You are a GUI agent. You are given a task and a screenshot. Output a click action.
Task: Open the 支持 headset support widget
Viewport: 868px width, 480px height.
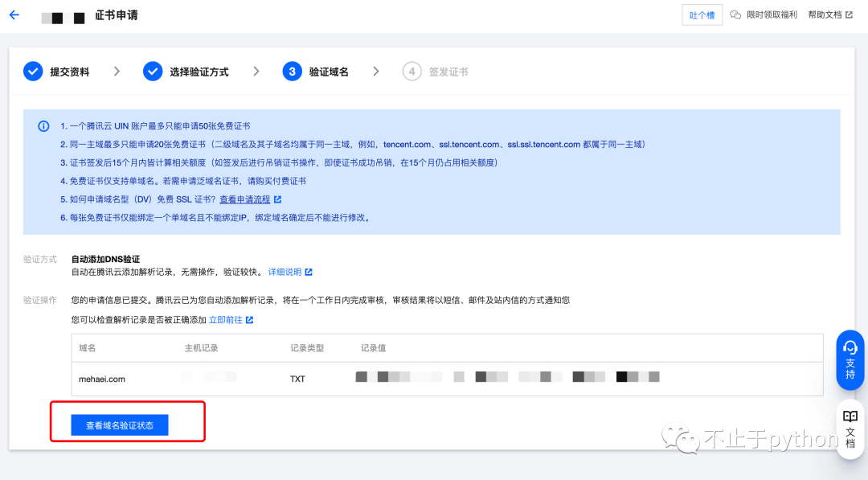tap(850, 359)
